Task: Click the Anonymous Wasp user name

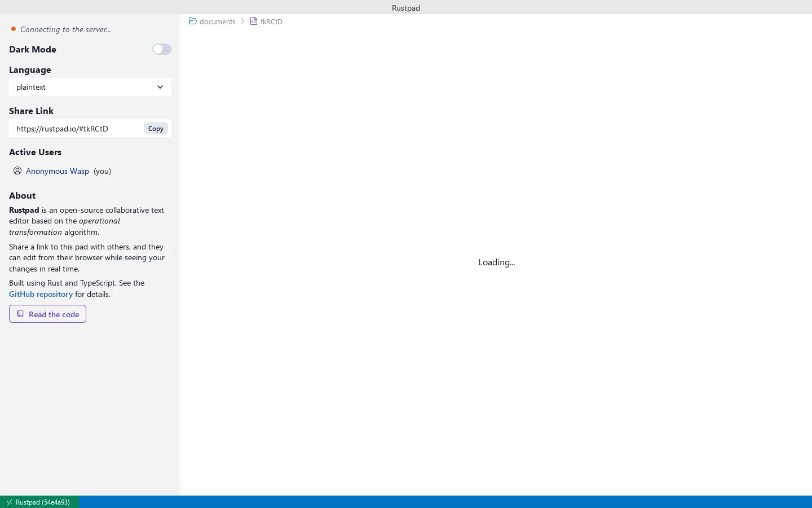Action: coord(58,171)
